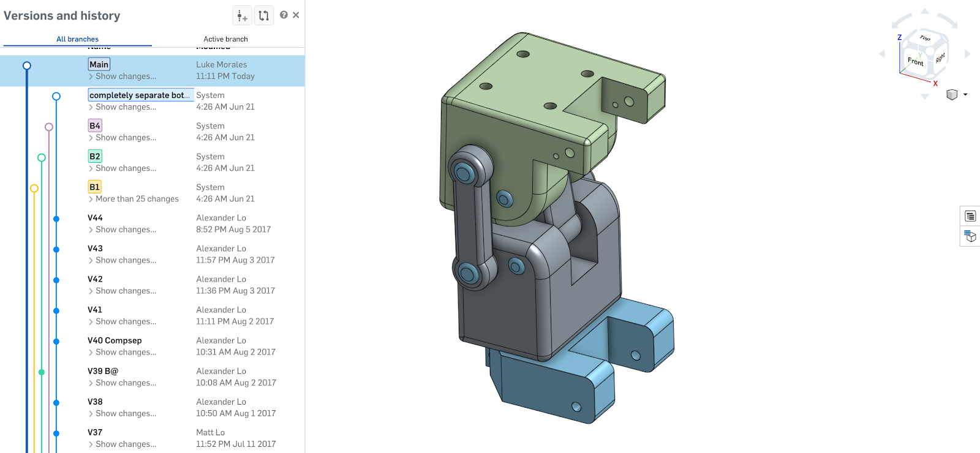Screen dimensions: 980x453
Task: Open the BOM table panel icon
Action: coord(970,216)
